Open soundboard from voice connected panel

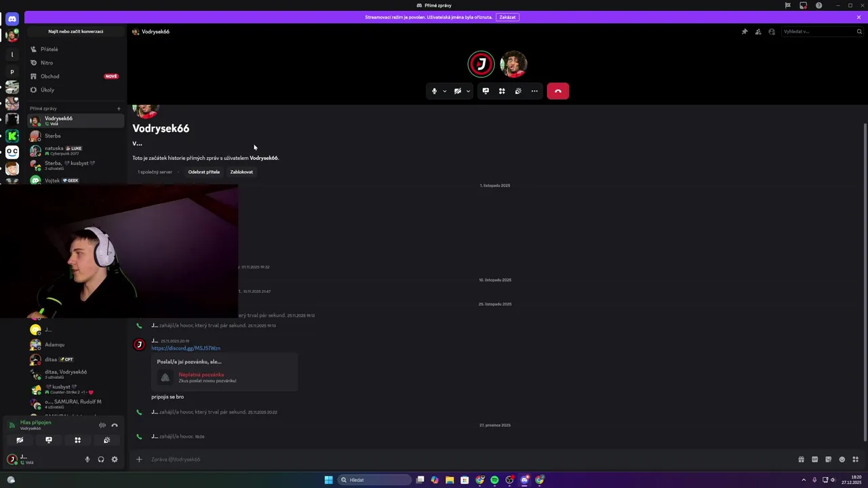(x=107, y=440)
